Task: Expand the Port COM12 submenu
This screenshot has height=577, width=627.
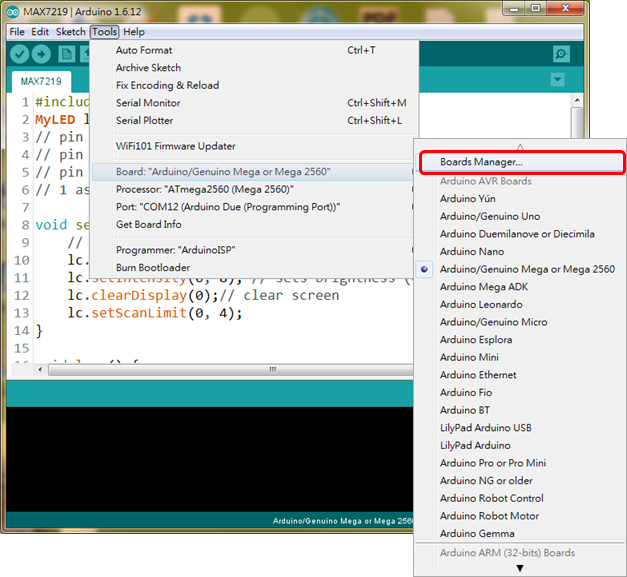Action: pos(254,207)
